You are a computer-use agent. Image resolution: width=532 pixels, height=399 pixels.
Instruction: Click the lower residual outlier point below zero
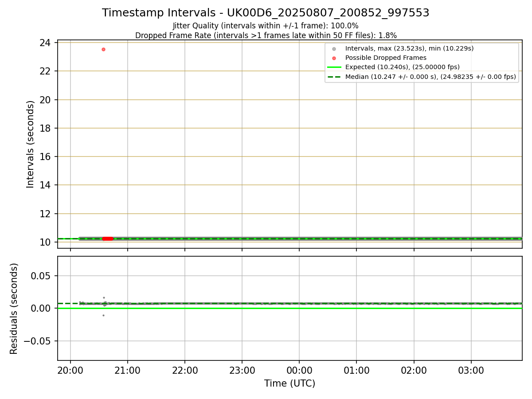pos(103,315)
